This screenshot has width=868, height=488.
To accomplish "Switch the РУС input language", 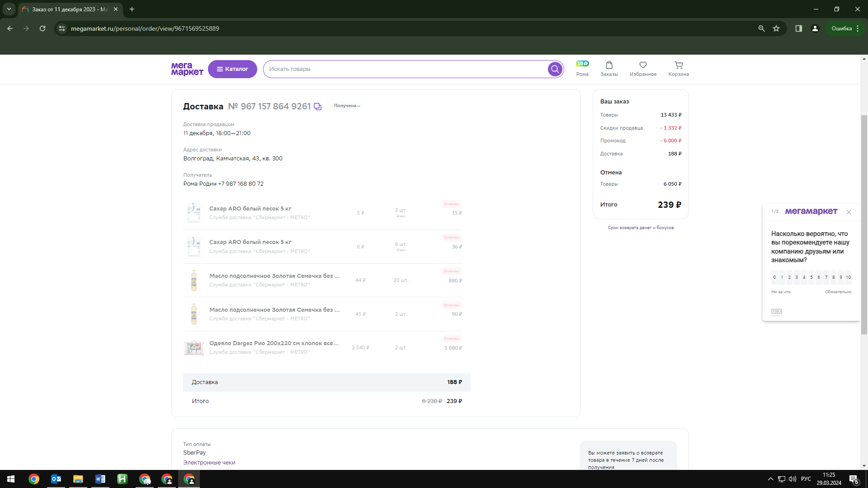I will pos(806,479).
